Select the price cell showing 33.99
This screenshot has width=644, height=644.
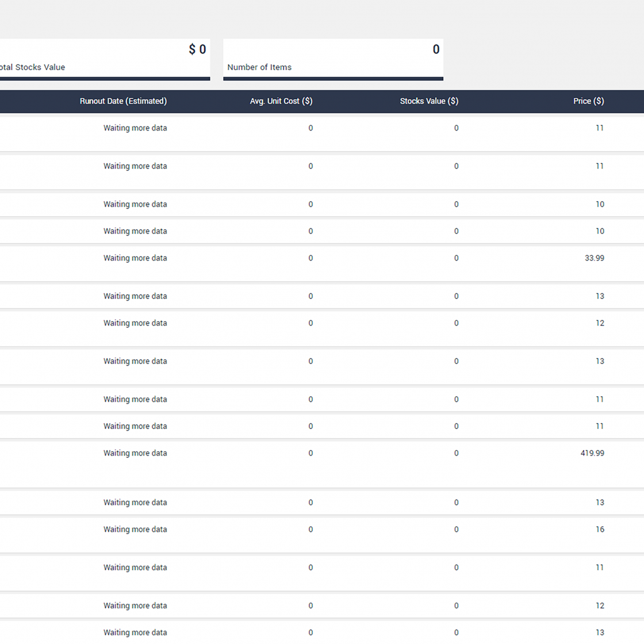[x=595, y=258]
